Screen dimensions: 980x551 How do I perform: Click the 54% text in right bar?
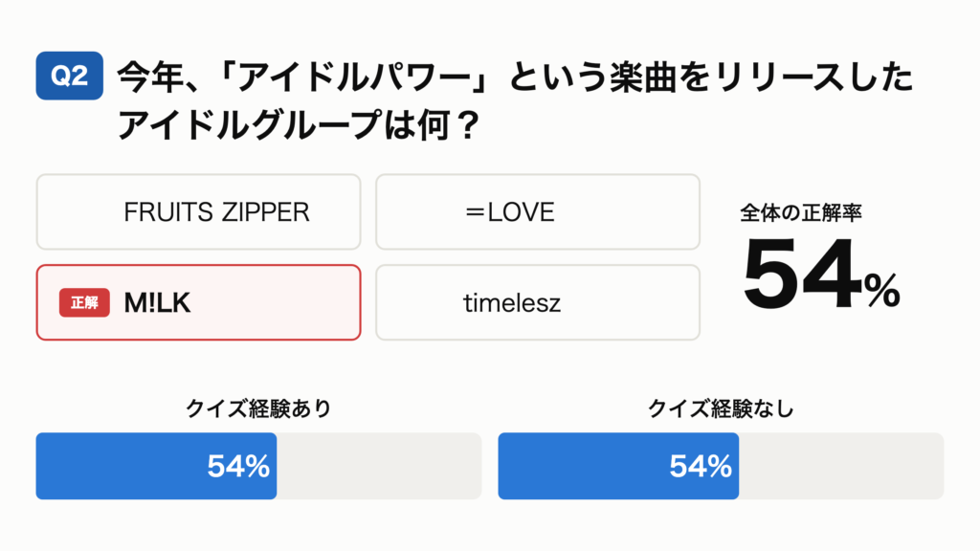point(700,467)
